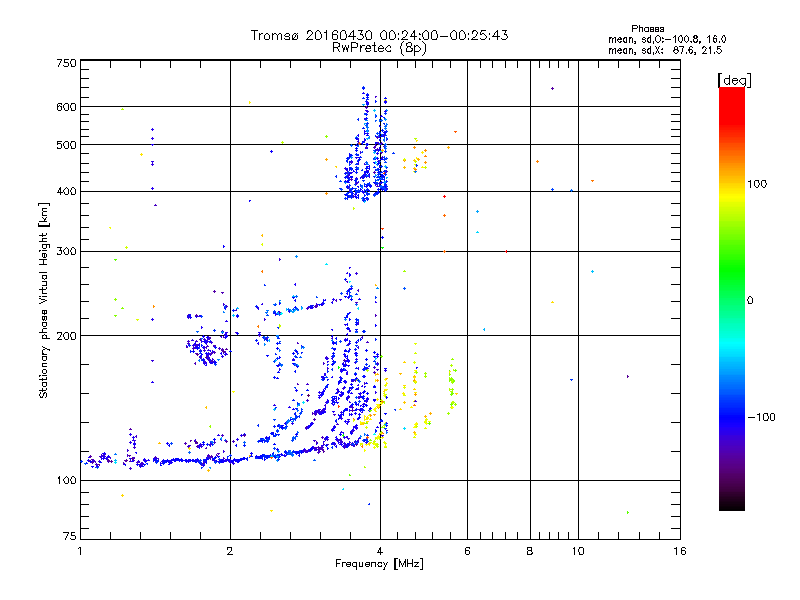Click the y-axis tick label "300"

tap(66, 252)
